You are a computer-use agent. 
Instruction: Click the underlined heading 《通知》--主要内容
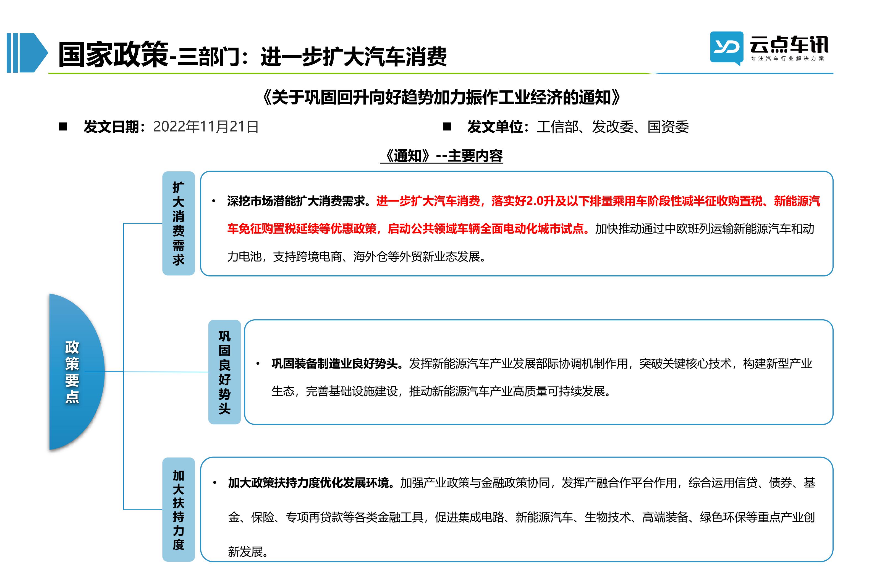tap(442, 156)
